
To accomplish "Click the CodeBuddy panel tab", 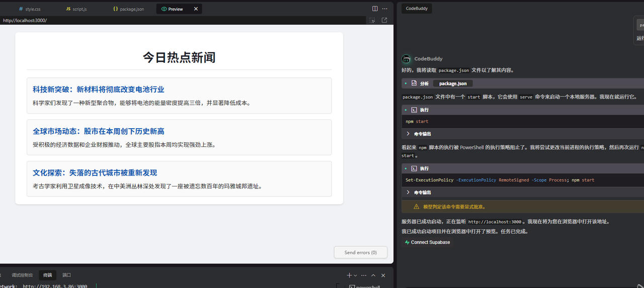I will coord(417,9).
